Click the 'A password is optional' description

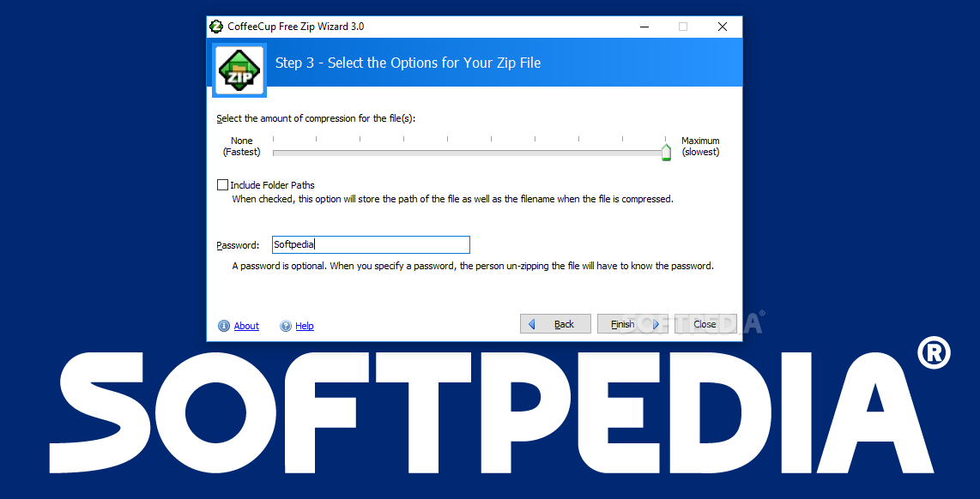pos(473,266)
